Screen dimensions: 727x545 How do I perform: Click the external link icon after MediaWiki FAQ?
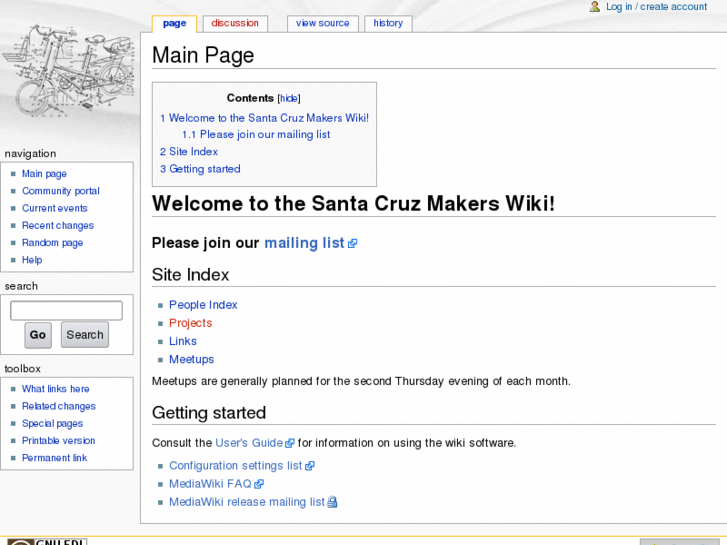tap(259, 484)
